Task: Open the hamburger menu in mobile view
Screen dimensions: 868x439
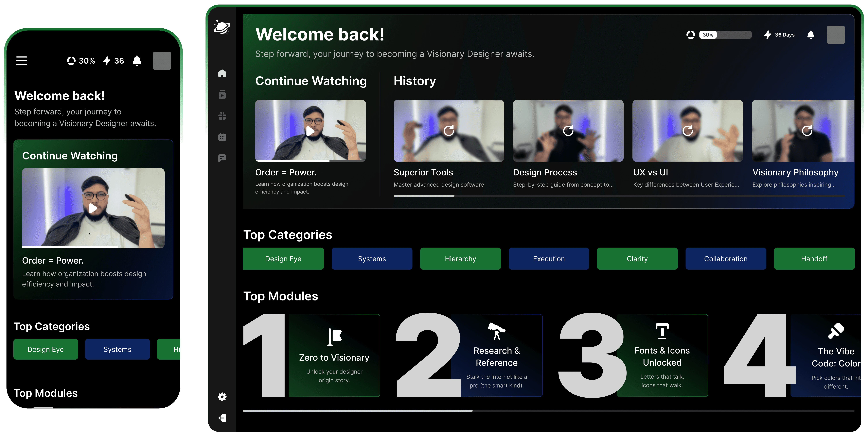Action: 22,61
